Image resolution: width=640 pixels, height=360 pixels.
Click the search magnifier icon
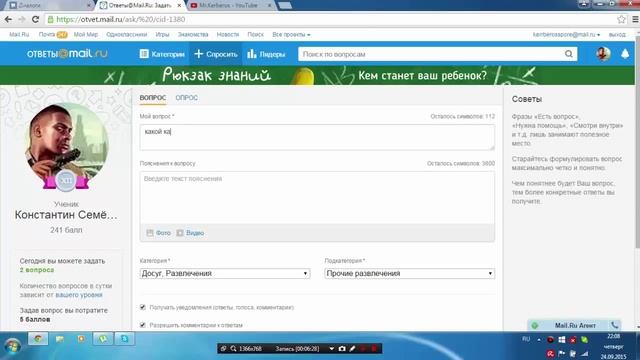(569, 54)
